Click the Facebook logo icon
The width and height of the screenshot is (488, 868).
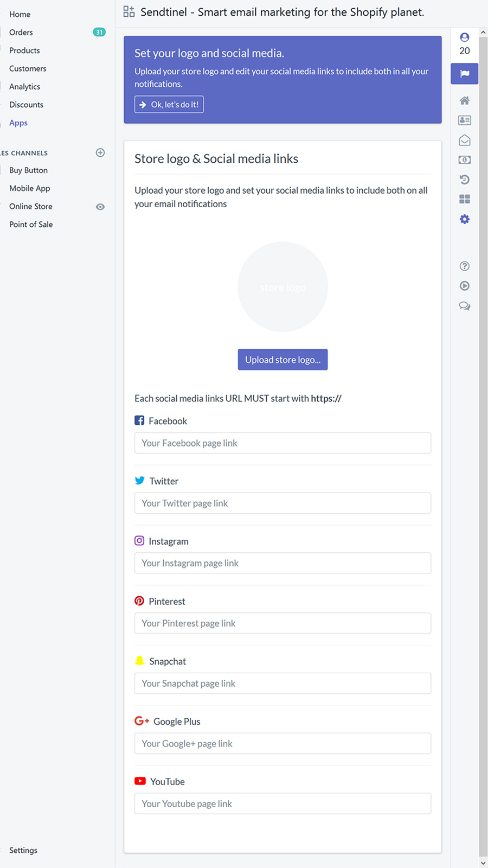coord(139,420)
